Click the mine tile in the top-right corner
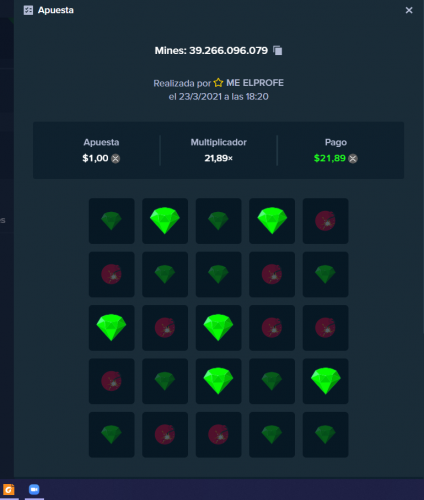424x500 pixels. point(325,221)
